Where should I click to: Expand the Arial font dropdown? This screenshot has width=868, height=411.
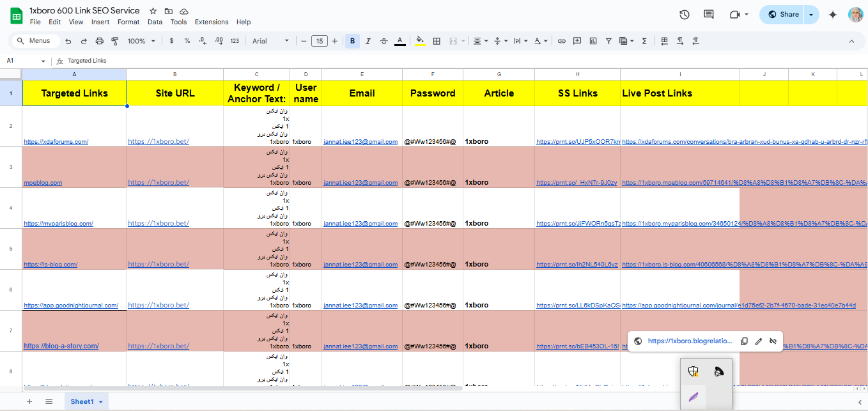[x=270, y=41]
